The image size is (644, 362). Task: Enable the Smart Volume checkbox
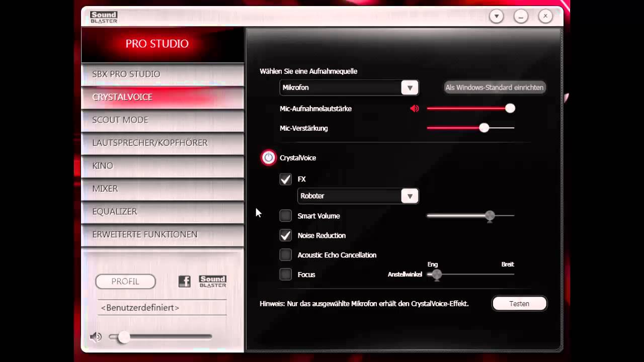pyautogui.click(x=285, y=216)
